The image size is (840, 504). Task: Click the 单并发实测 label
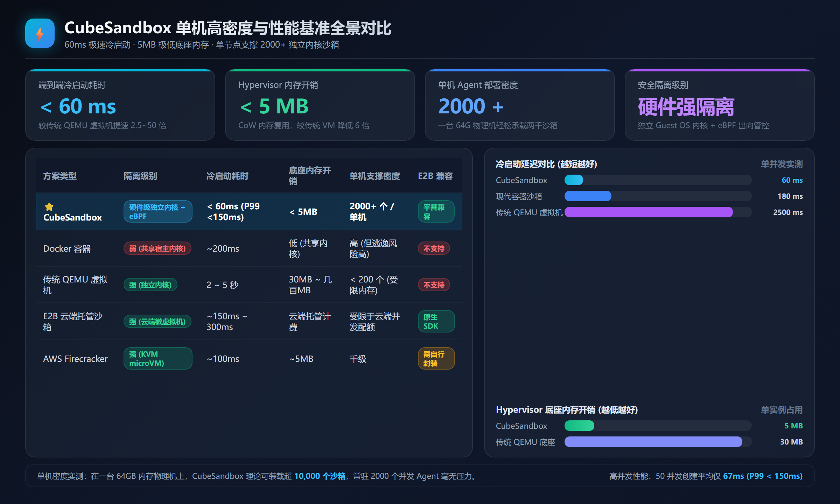(x=782, y=164)
